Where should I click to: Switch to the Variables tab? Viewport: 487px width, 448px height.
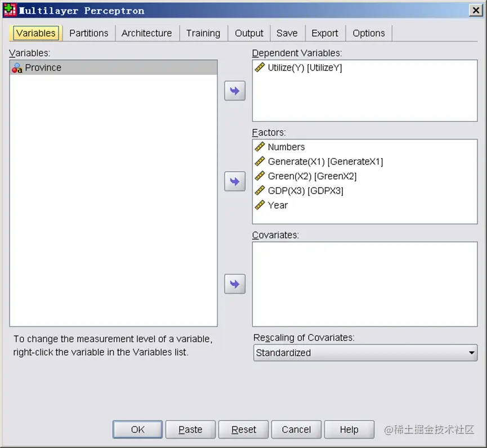[35, 33]
